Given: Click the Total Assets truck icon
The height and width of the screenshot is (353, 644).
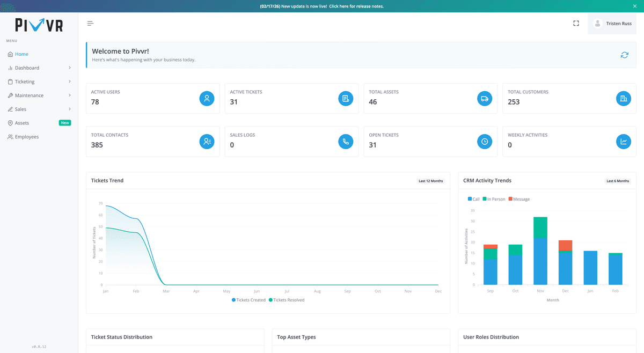Looking at the screenshot, I should [x=485, y=99].
